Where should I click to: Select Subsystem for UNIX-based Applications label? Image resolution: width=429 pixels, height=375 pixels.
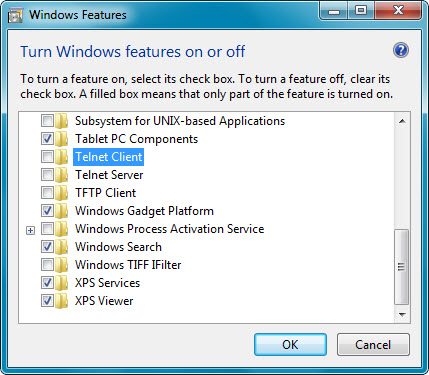coord(180,121)
